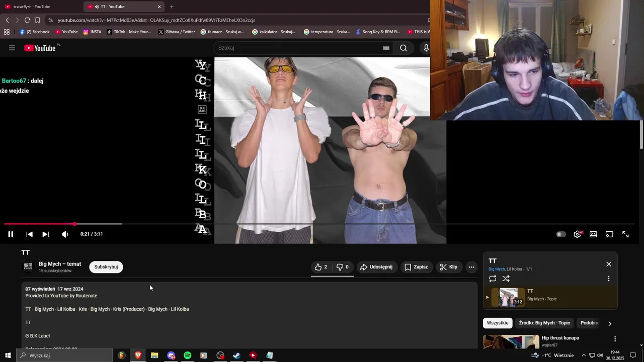Start voice search with microphone icon
644x362 pixels.
pos(426,48)
